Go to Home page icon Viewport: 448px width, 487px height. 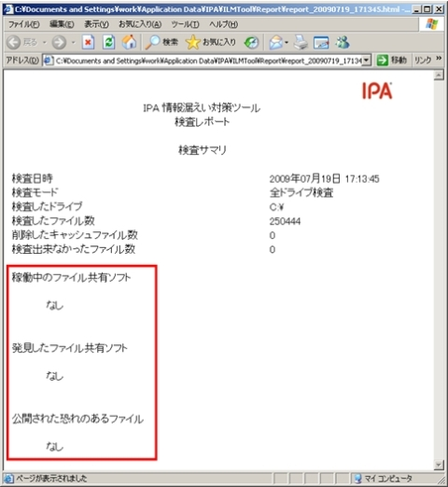click(129, 42)
